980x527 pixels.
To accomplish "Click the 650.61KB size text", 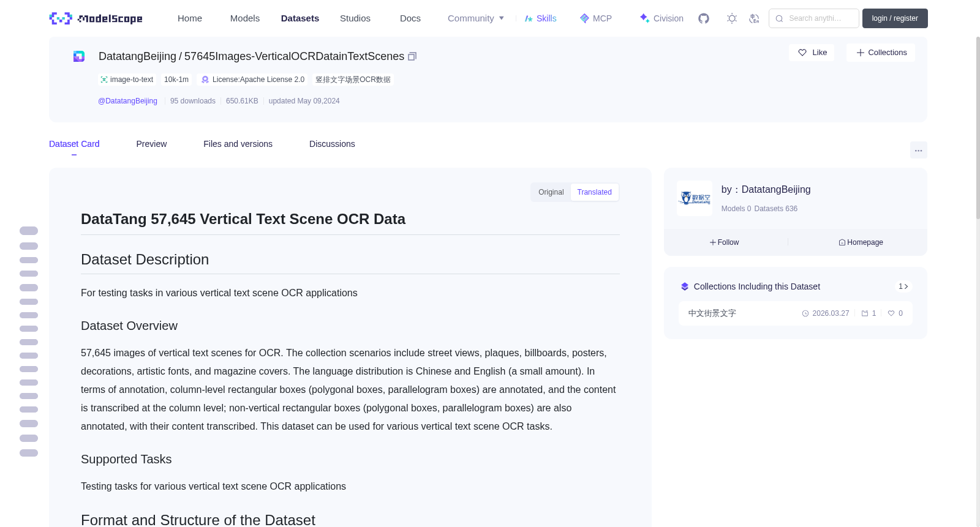I will click(x=242, y=101).
